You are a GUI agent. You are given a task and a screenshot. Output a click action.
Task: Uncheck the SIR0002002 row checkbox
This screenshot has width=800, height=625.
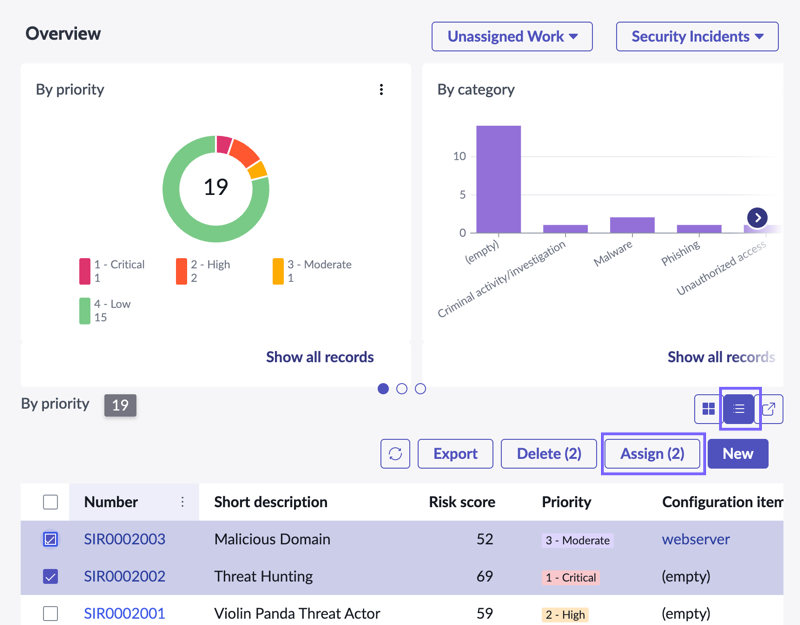coord(51,577)
